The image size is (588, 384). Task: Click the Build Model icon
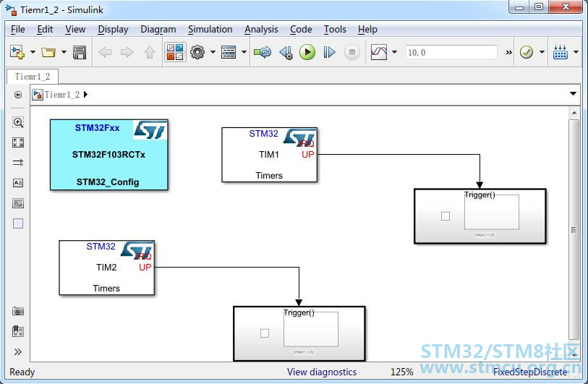pos(561,52)
